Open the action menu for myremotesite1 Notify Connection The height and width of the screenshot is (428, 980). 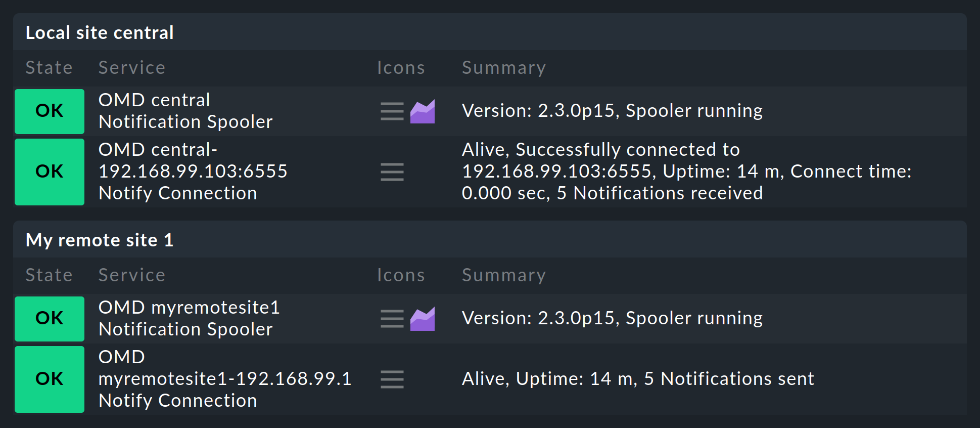pos(392,379)
